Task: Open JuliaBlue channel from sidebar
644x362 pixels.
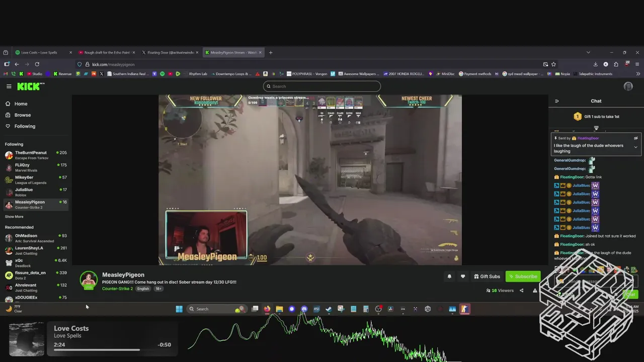Action: [36, 192]
